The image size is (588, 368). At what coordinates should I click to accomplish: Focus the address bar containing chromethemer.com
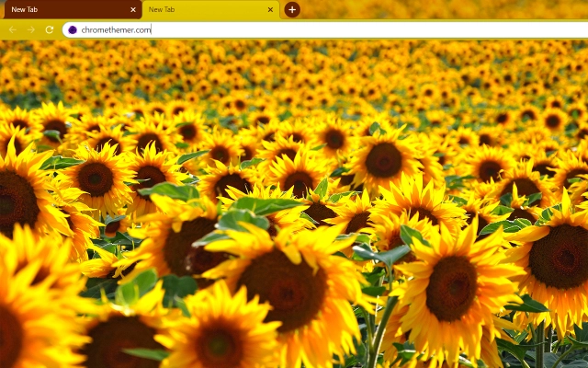[324, 30]
